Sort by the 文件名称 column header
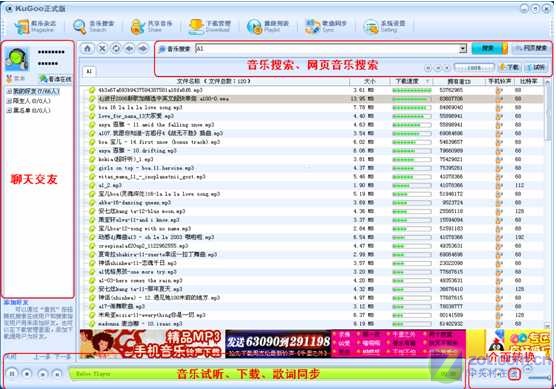The height and width of the screenshot is (389, 556). click(x=214, y=81)
